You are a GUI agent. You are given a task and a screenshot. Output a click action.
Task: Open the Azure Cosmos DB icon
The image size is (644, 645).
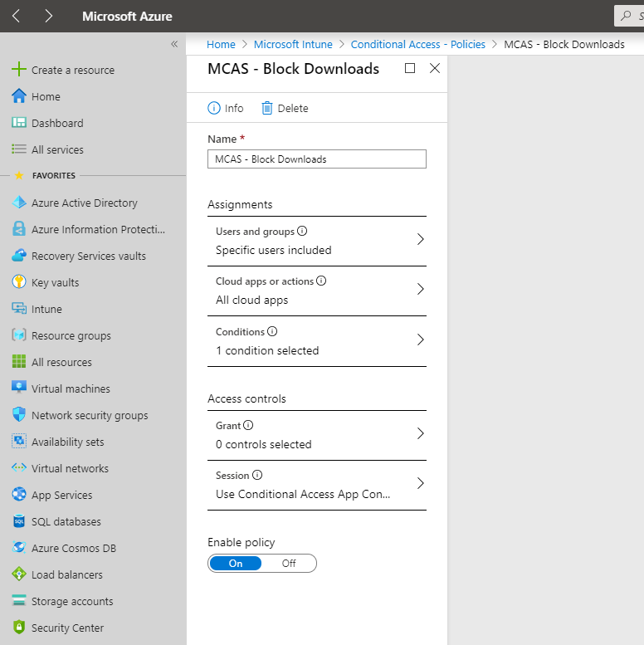(19, 548)
